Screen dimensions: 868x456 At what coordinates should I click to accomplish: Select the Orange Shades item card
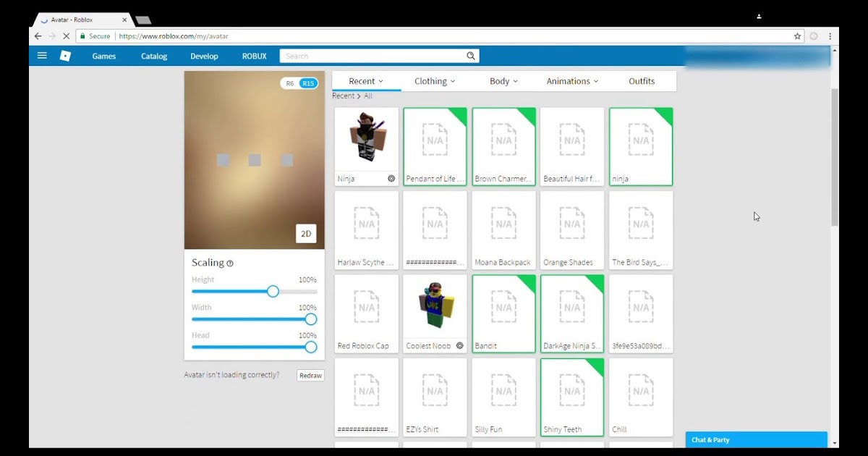click(572, 230)
